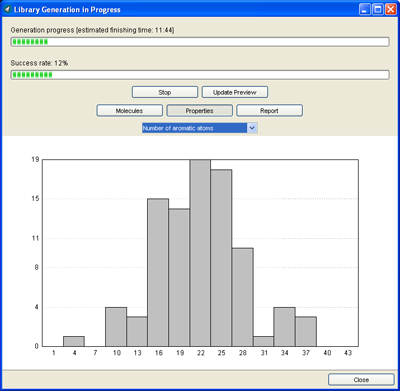Viewport: 400px width, 391px height.
Task: Click the success rate progress bar
Action: pyautogui.click(x=200, y=75)
